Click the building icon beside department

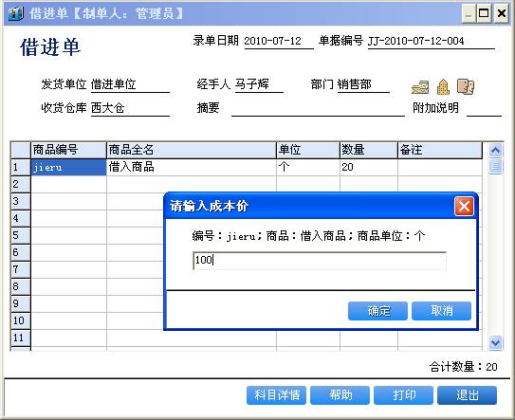coord(443,87)
